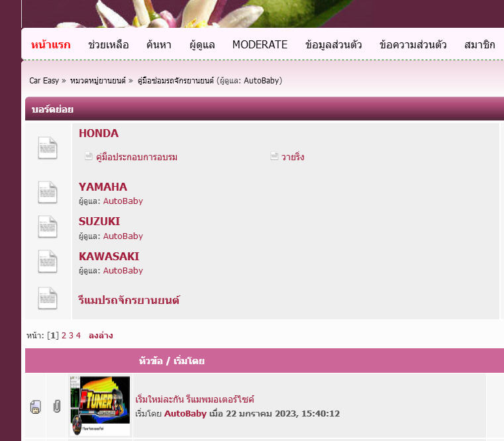Open the ผู้ดูแล admin menu
This screenshot has height=441, width=504.
pos(202,44)
